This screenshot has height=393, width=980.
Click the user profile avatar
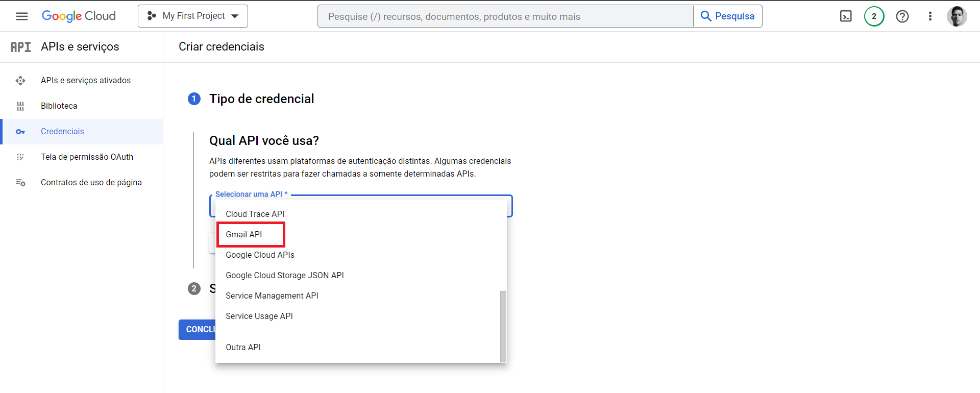[957, 16]
